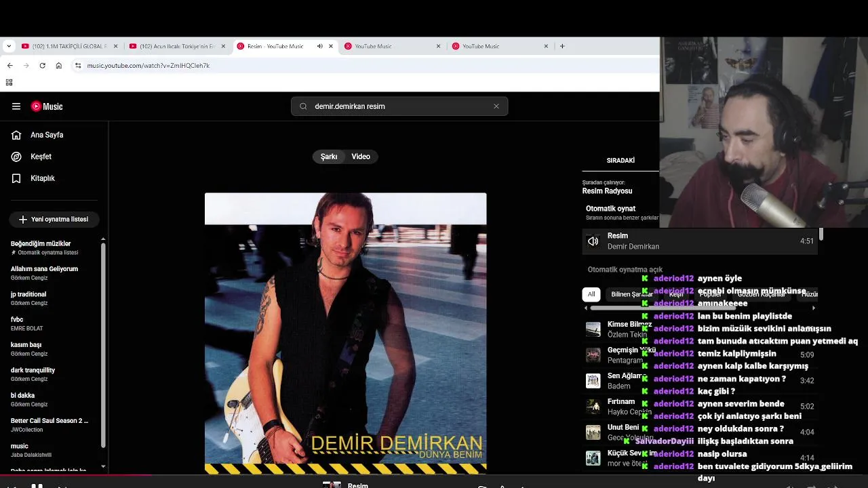Select the Bilinen Şarkılar filter chip
The image size is (868, 488).
pyautogui.click(x=631, y=294)
